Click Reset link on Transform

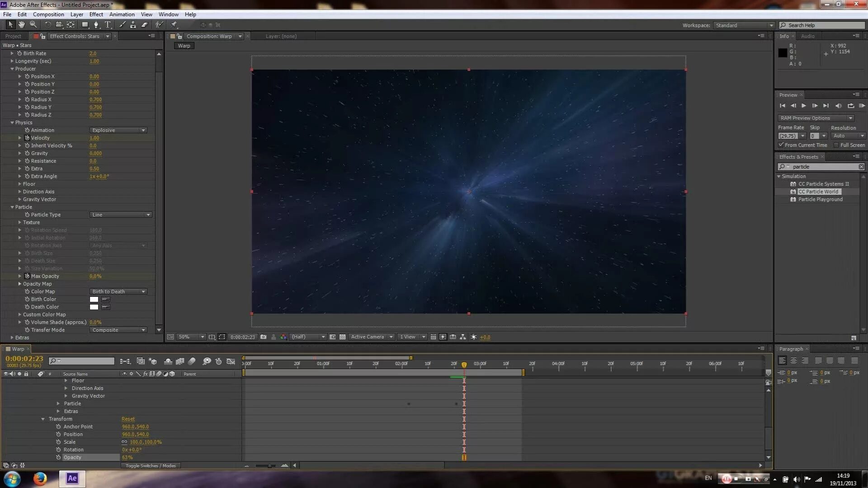pos(128,419)
